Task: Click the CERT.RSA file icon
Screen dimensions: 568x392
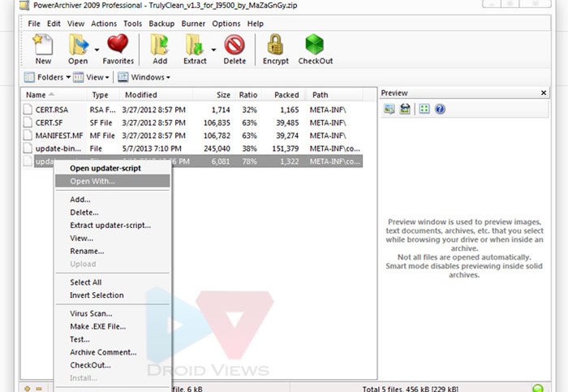Action: 28,110
